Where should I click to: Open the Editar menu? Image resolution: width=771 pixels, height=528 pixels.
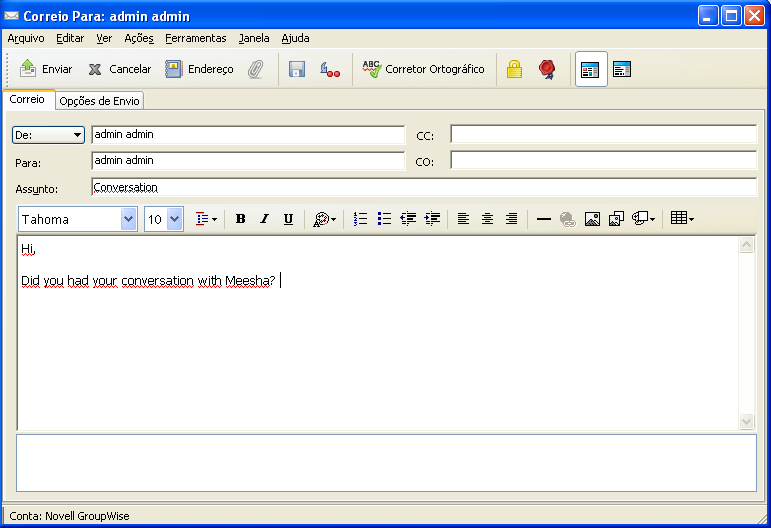coord(70,38)
